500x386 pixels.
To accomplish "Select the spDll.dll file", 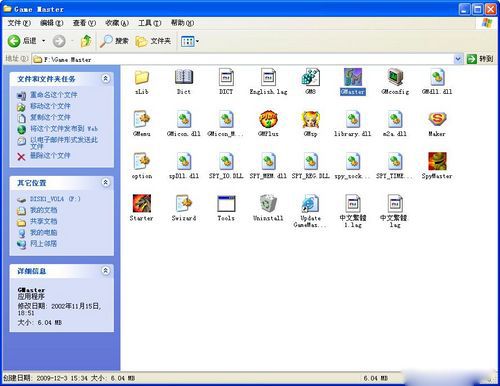I will tap(184, 161).
